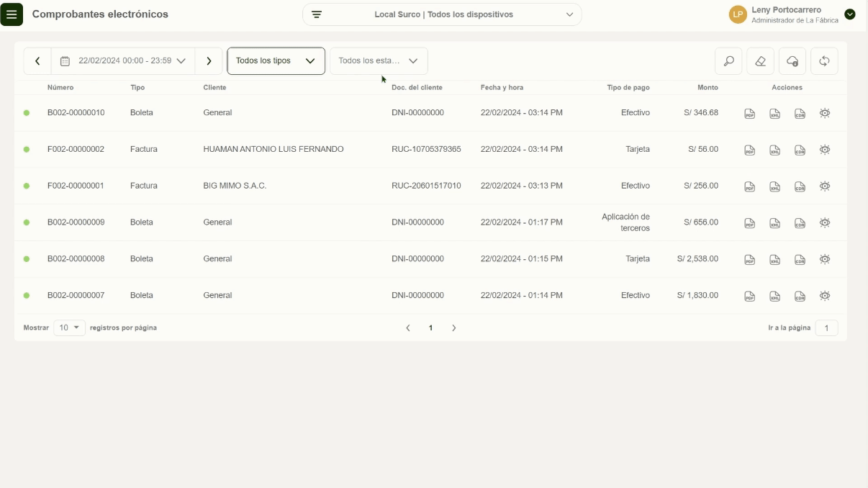Download CDR for B002-00000007
The image size is (868, 488).
800,297
